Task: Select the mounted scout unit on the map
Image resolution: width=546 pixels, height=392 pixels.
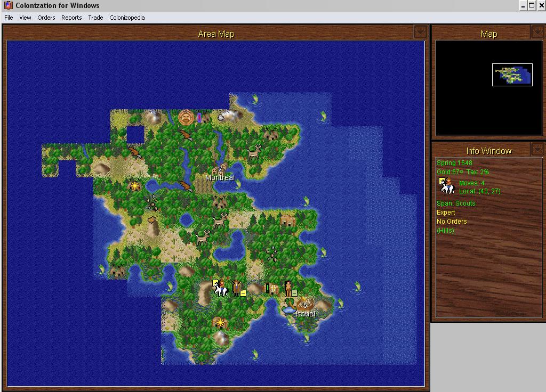Action: (220, 288)
